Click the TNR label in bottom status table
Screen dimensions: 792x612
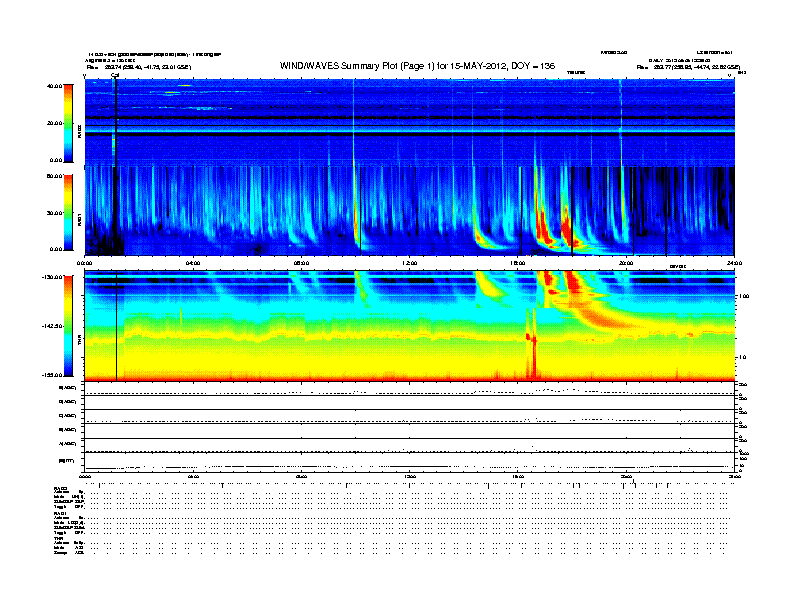(58, 538)
